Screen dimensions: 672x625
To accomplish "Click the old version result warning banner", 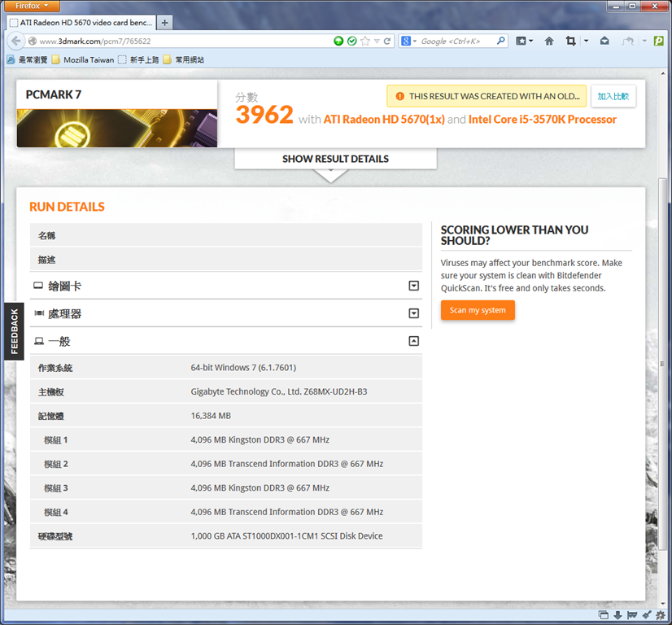I will coord(487,96).
